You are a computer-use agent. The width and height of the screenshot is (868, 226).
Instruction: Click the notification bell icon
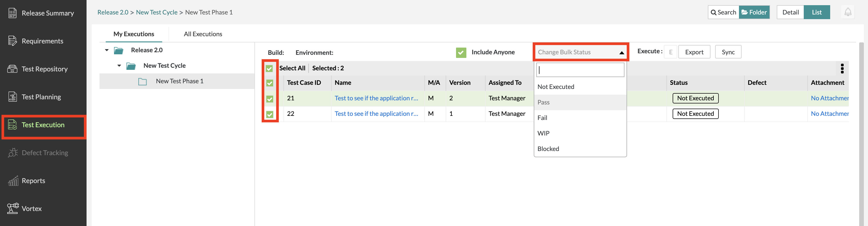(x=848, y=12)
